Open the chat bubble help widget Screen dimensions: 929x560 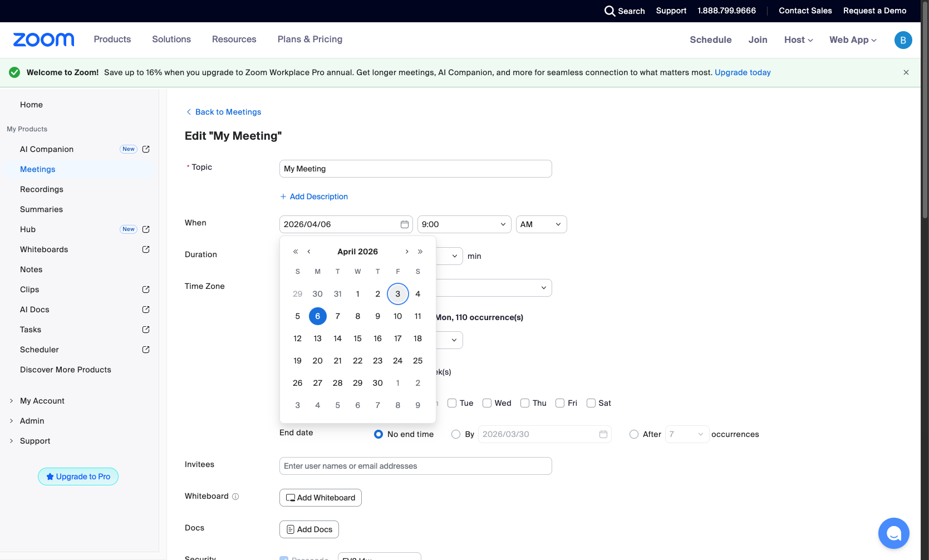point(894,533)
